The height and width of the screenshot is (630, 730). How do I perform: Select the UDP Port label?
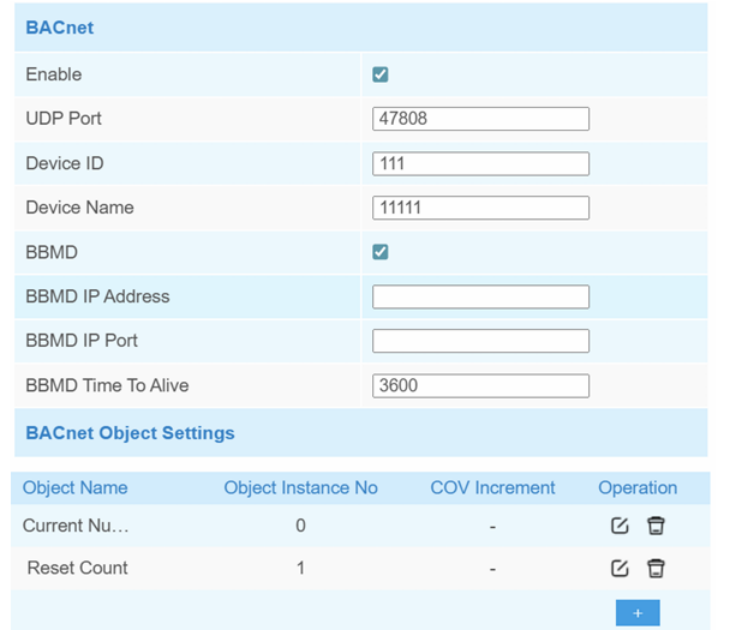(63, 119)
